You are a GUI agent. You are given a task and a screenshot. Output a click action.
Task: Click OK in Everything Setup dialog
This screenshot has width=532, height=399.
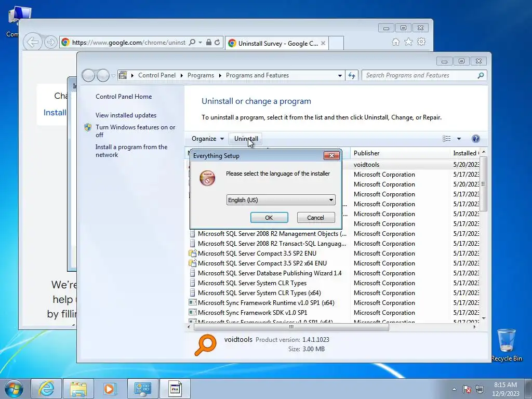point(269,218)
